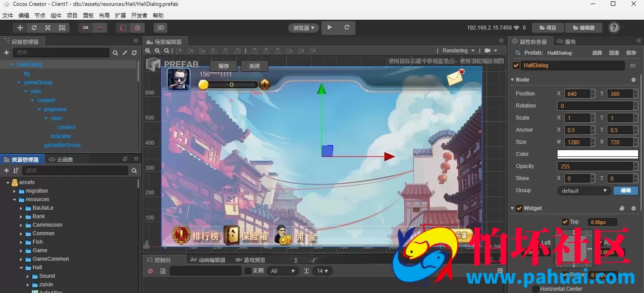644x293 pixels.
Task: Zoom in the scene editor
Action: click(148, 51)
